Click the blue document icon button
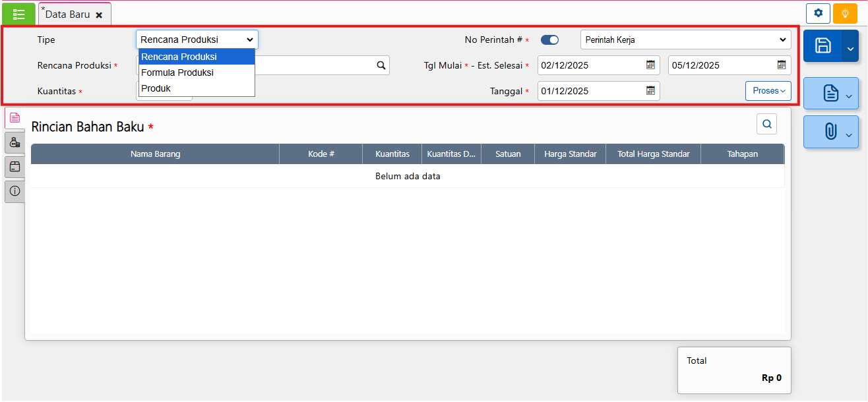868x402 pixels. tap(830, 94)
